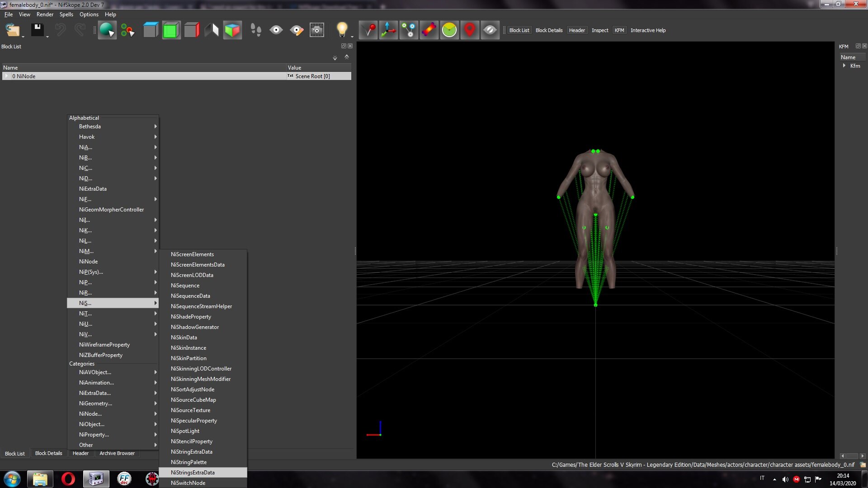Click the red pin checkmark toolbar icon
This screenshot has width=868, height=488.
[368, 30]
